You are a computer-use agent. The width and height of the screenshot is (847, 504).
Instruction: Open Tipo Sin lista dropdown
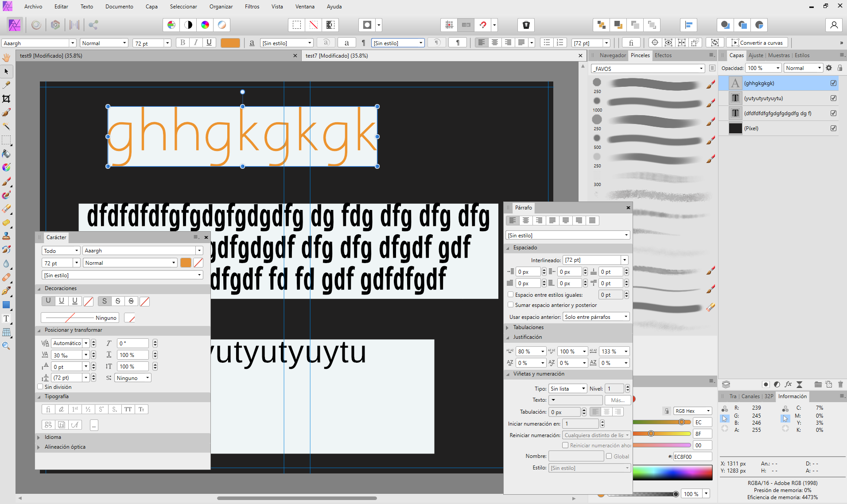pyautogui.click(x=568, y=388)
